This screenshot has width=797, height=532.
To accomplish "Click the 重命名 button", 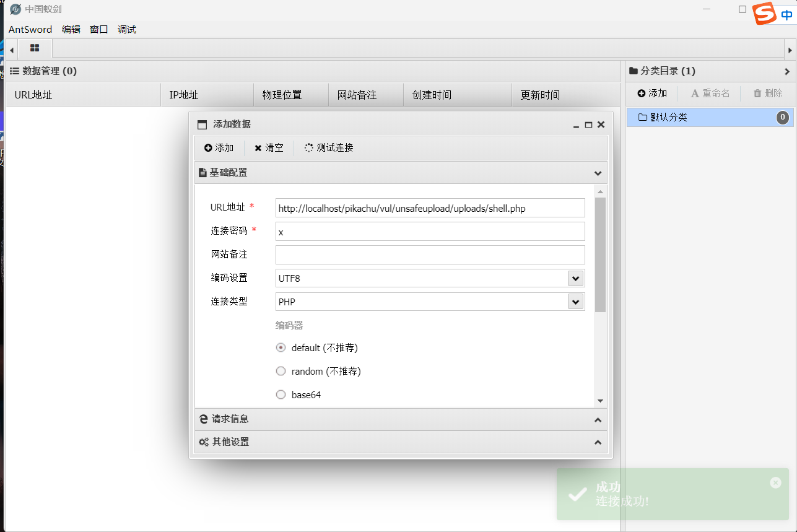I will (710, 94).
